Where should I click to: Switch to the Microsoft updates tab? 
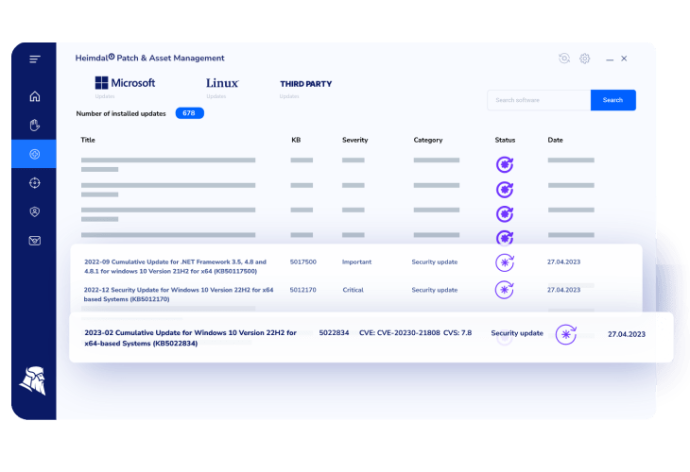pos(125,83)
